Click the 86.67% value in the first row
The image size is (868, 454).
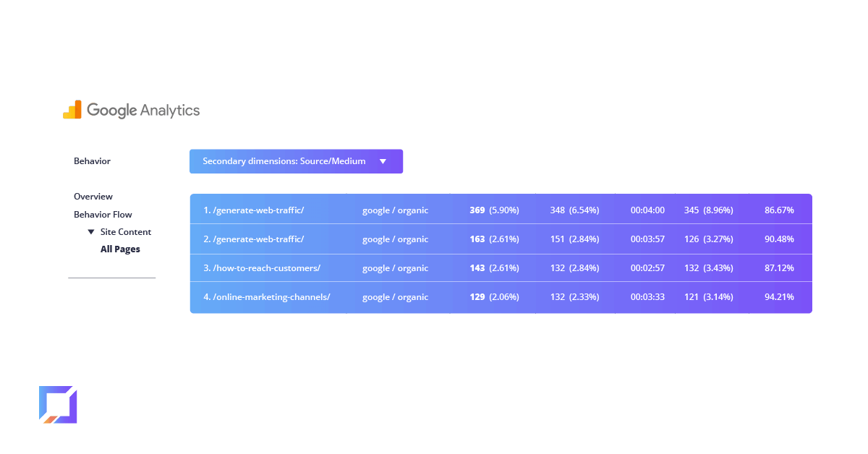coord(778,210)
